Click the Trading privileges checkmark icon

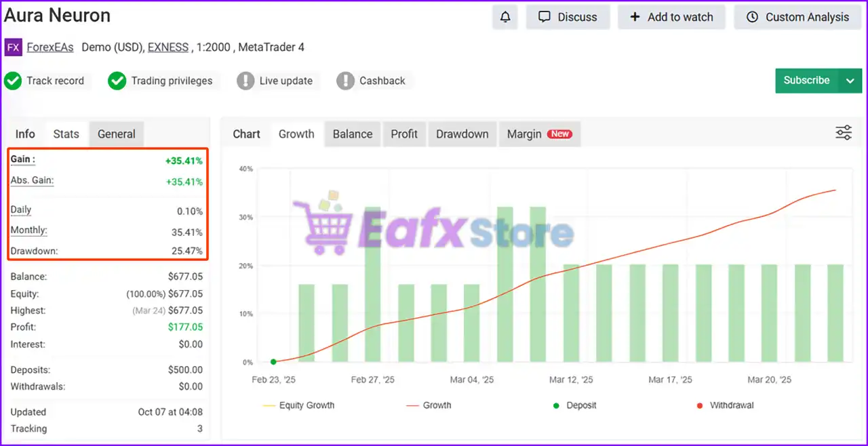coord(117,81)
